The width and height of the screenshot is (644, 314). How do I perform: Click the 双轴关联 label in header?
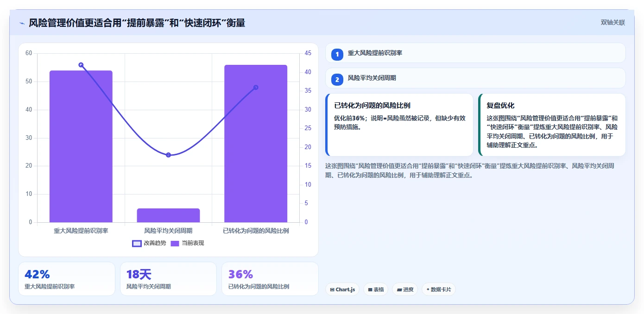612,22
